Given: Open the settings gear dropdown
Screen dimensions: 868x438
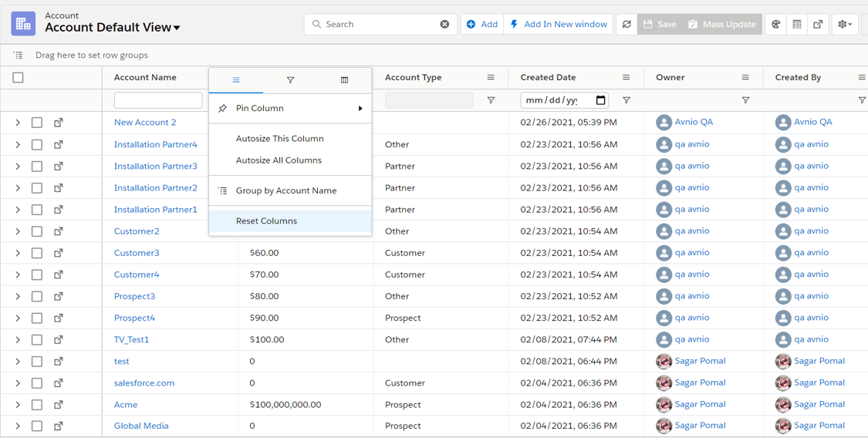Looking at the screenshot, I should click(845, 25).
